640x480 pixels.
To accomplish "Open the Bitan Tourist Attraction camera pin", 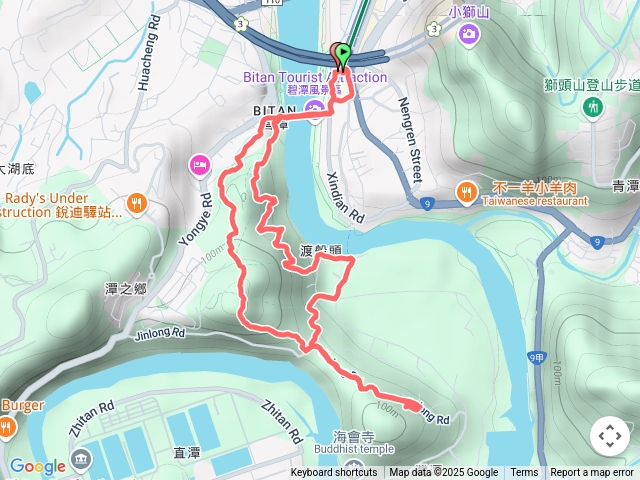I will (x=315, y=110).
